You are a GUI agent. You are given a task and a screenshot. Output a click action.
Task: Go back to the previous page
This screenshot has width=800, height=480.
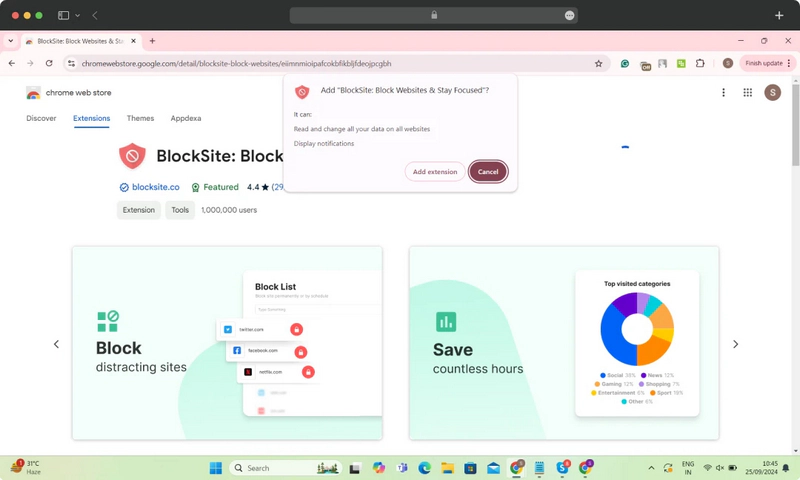click(x=12, y=63)
